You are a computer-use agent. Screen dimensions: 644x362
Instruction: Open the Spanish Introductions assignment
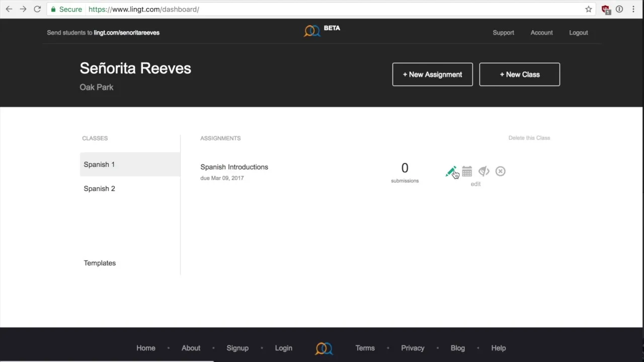tap(234, 167)
